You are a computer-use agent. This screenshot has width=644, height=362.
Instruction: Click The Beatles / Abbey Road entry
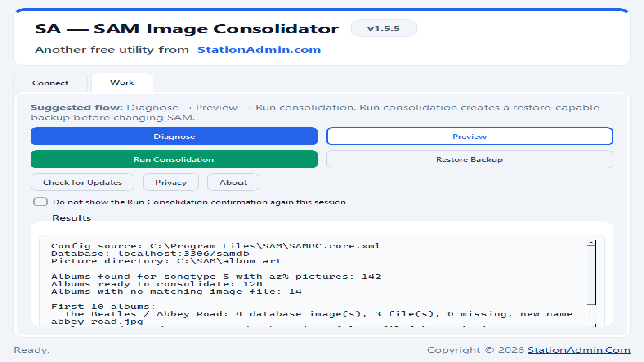click(x=312, y=317)
